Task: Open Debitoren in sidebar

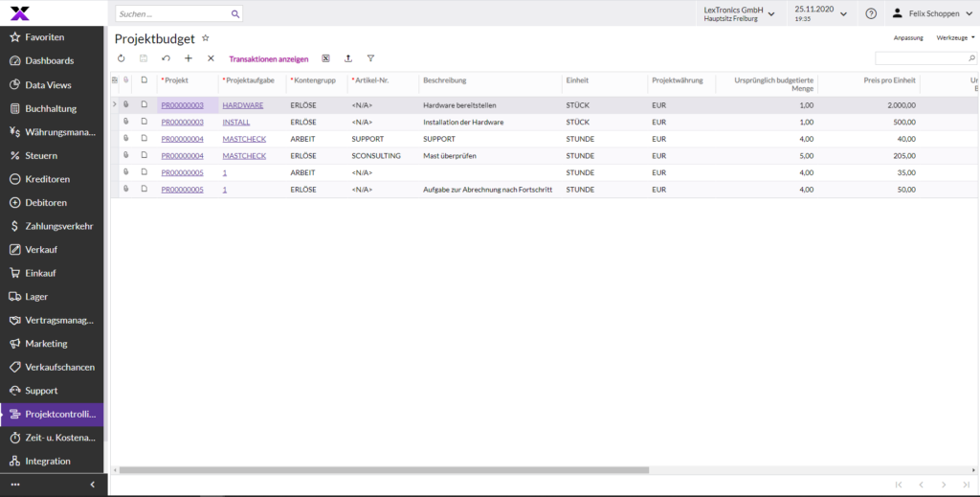Action: (52, 202)
